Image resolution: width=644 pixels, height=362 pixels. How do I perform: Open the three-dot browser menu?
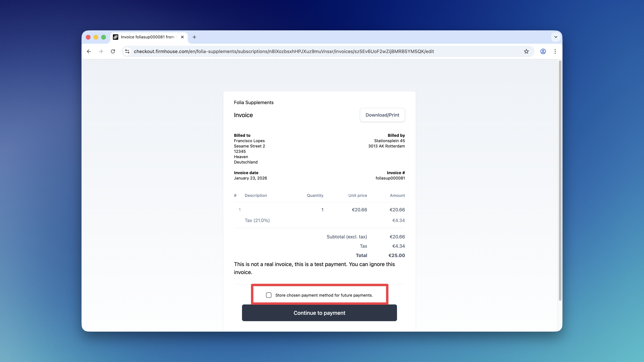pos(555,51)
